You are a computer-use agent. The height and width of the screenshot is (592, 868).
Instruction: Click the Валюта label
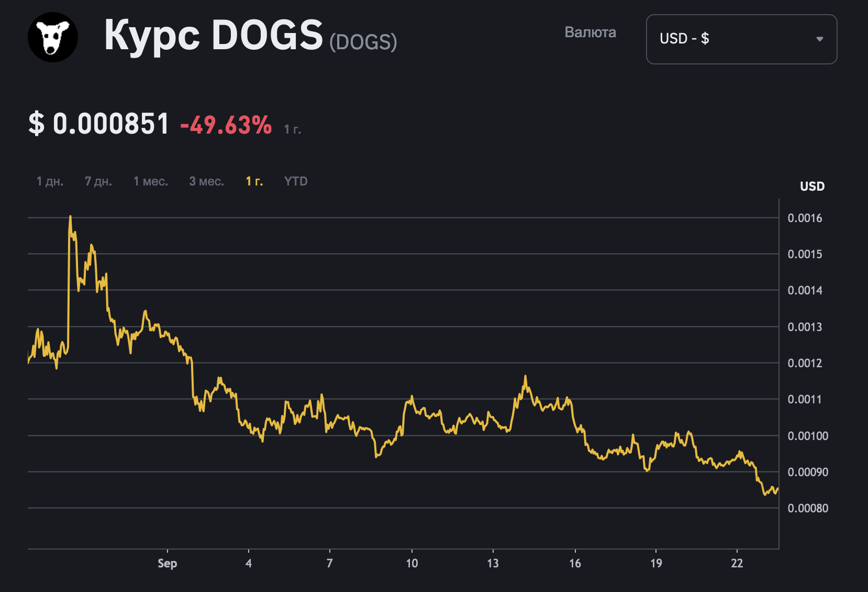click(x=590, y=32)
